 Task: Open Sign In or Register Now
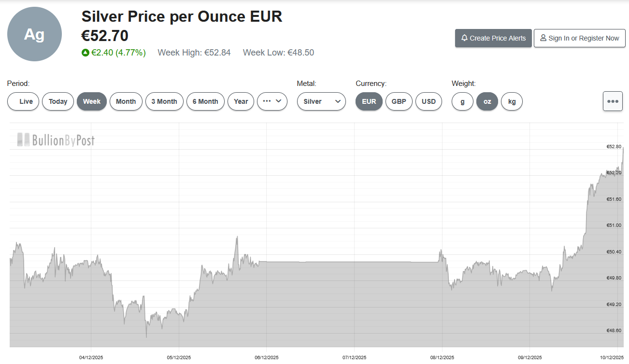click(x=580, y=38)
